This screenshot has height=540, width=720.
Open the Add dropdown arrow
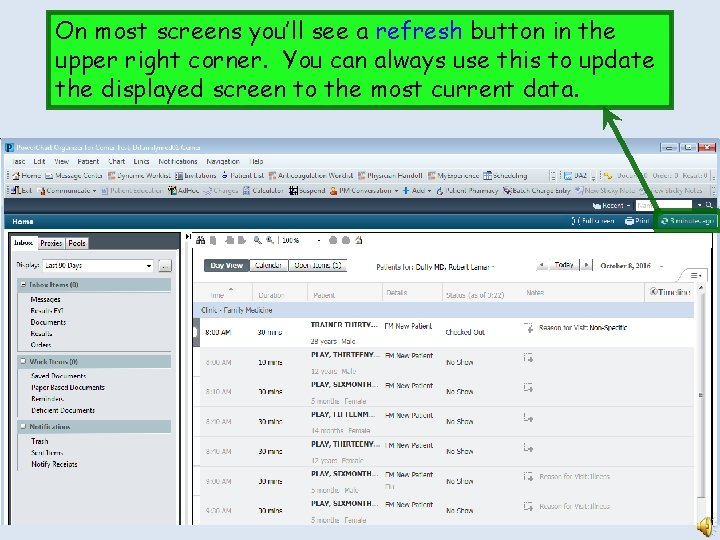[430, 191]
